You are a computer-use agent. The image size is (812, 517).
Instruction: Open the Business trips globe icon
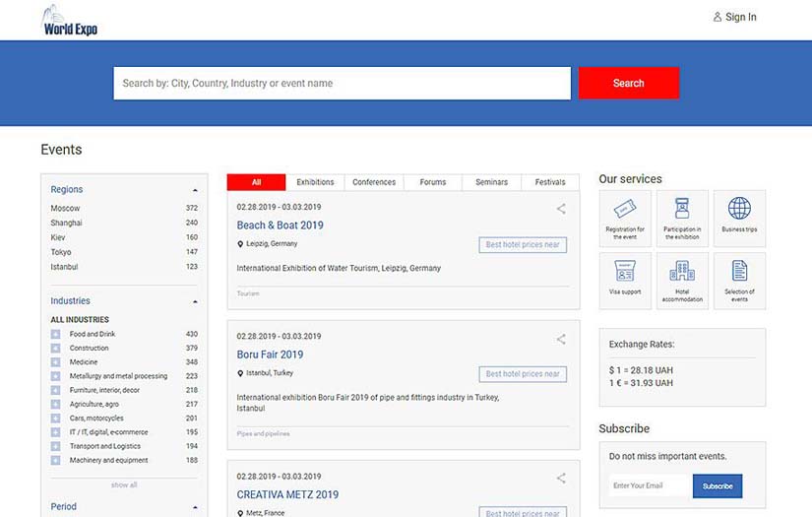pyautogui.click(x=739, y=208)
